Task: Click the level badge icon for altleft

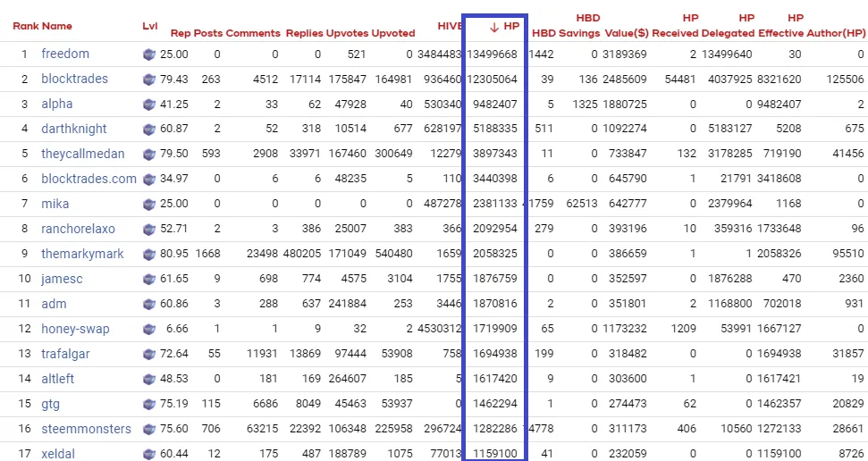Action: [149, 379]
